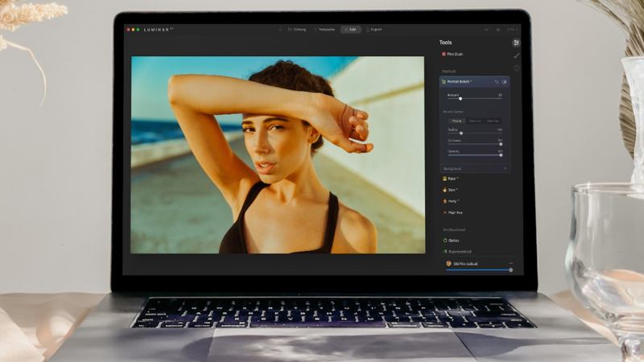Select the High Key tool
The height and width of the screenshot is (362, 644).
[x=444, y=212]
